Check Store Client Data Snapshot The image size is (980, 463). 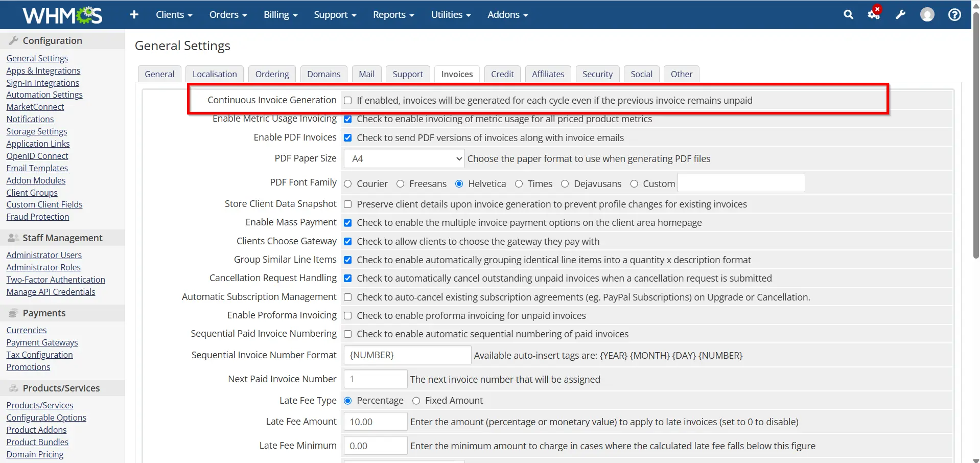[348, 204]
